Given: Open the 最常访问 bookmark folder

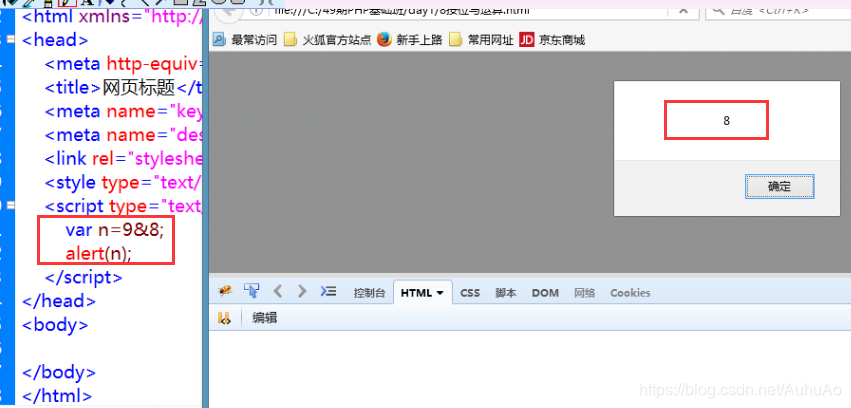Looking at the screenshot, I should coord(245,40).
